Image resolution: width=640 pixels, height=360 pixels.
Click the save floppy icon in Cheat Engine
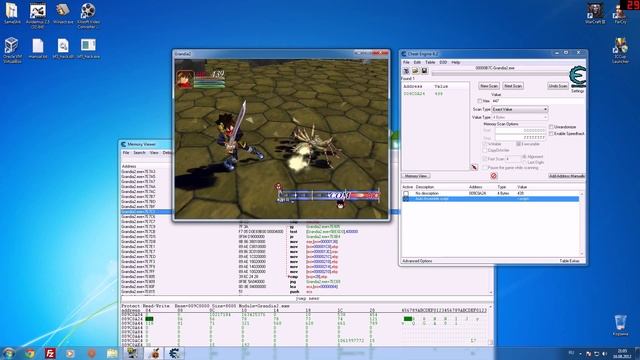(x=424, y=71)
